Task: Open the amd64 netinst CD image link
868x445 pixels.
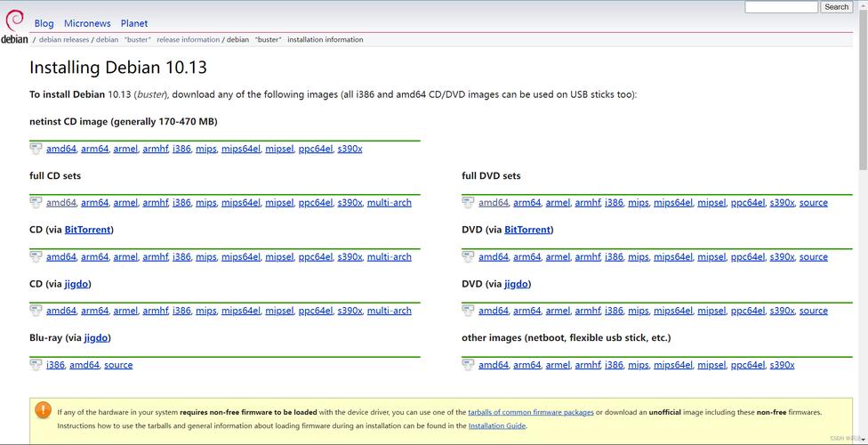Action: [60, 149]
